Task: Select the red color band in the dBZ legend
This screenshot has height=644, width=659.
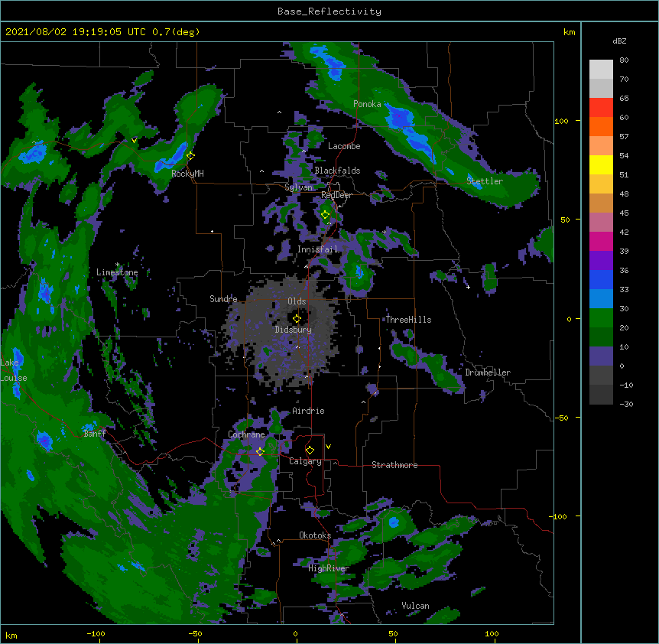Action: point(601,107)
